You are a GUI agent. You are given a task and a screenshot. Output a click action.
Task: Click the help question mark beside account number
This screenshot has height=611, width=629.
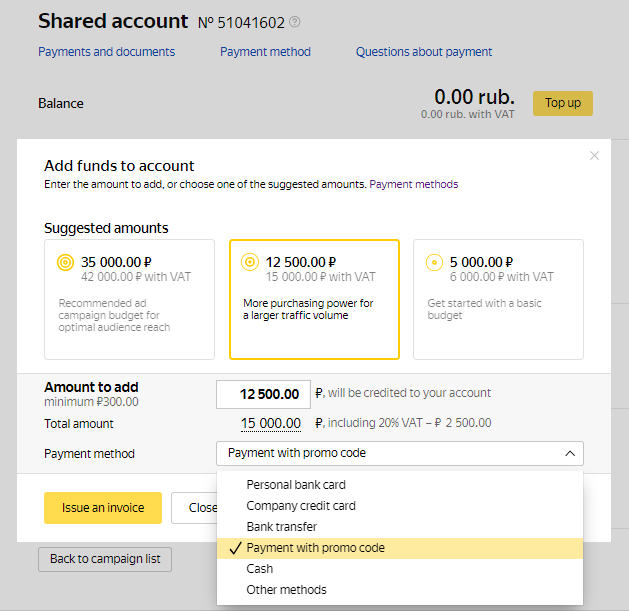coord(295,22)
